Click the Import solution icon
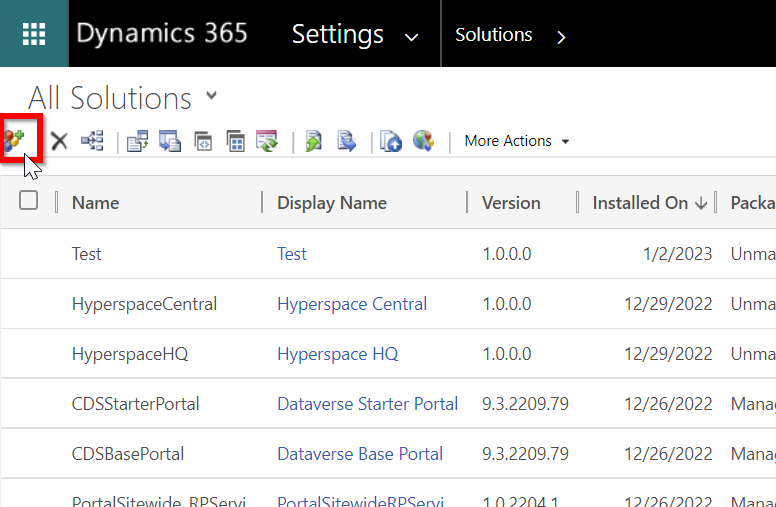Screen dimensions: 776x507 point(138,141)
